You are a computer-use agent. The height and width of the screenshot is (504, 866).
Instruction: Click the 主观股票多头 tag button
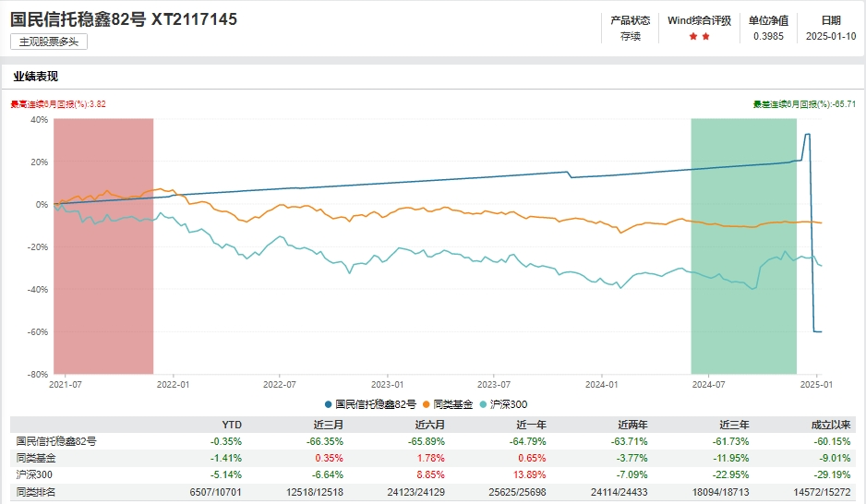[49, 42]
